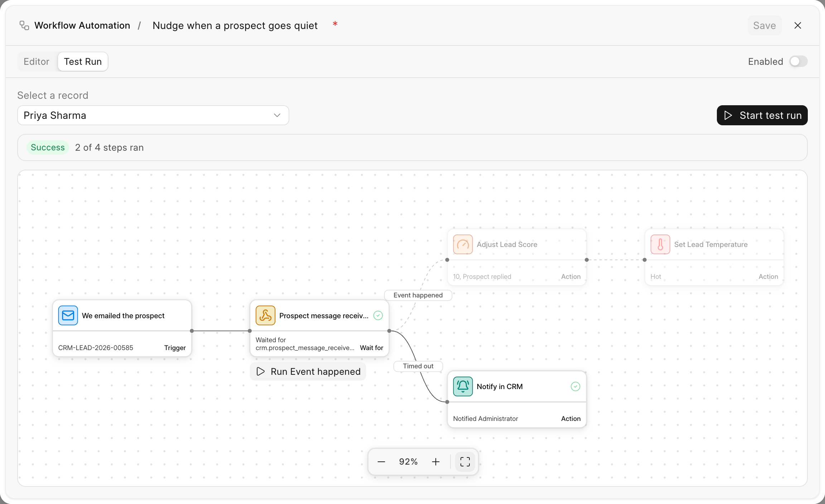Click the 92% zoom level value
The height and width of the screenshot is (504, 825).
pos(408,462)
